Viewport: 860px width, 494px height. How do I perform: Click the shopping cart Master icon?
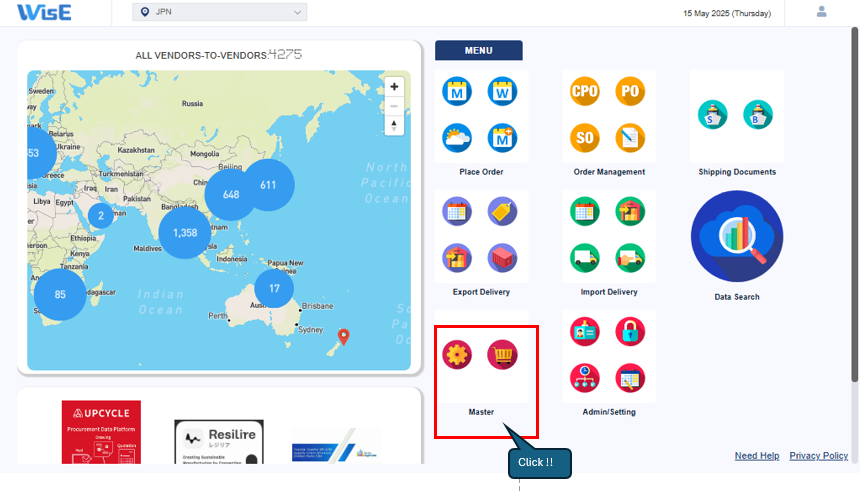click(502, 355)
